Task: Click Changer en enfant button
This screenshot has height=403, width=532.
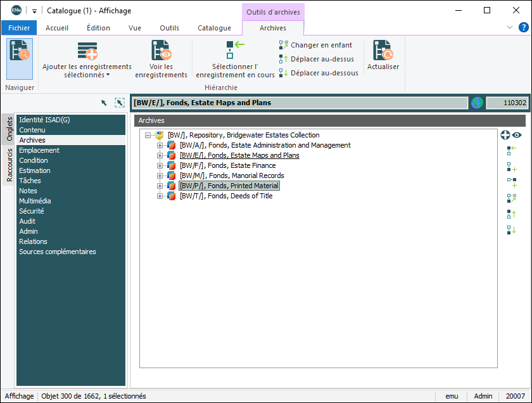Action: pyautogui.click(x=315, y=45)
